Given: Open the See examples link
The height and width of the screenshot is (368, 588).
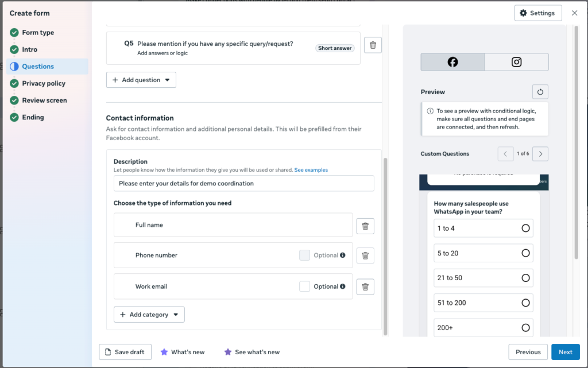Looking at the screenshot, I should click(x=311, y=171).
